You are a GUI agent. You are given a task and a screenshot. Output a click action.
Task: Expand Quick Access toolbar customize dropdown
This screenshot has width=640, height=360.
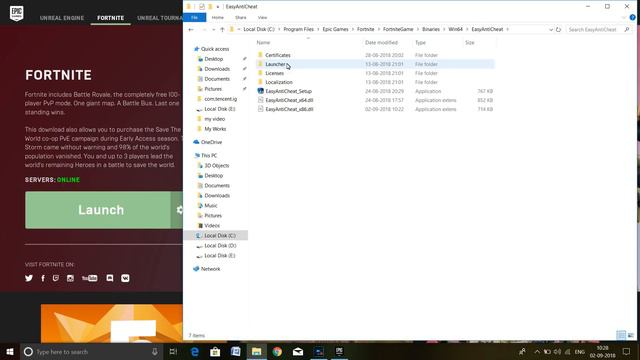tap(218, 7)
